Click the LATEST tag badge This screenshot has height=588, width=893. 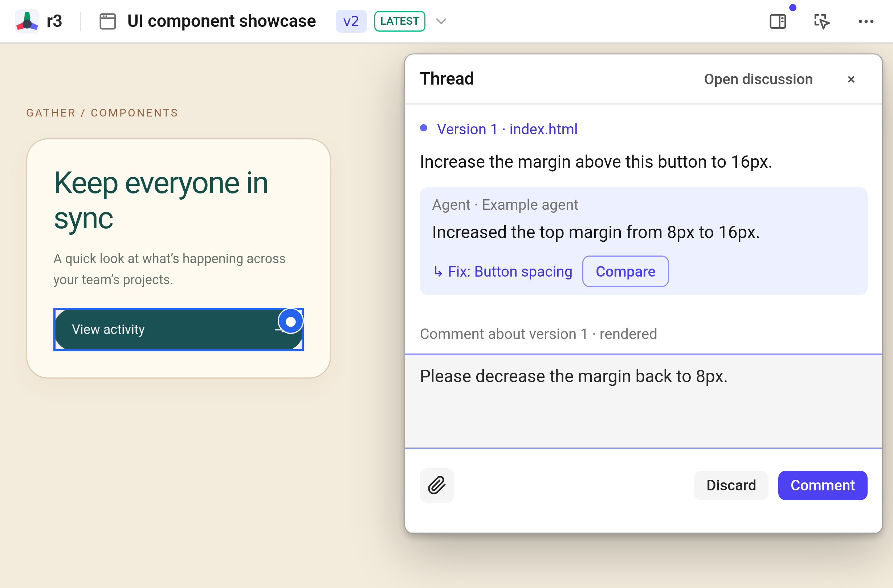click(x=400, y=21)
